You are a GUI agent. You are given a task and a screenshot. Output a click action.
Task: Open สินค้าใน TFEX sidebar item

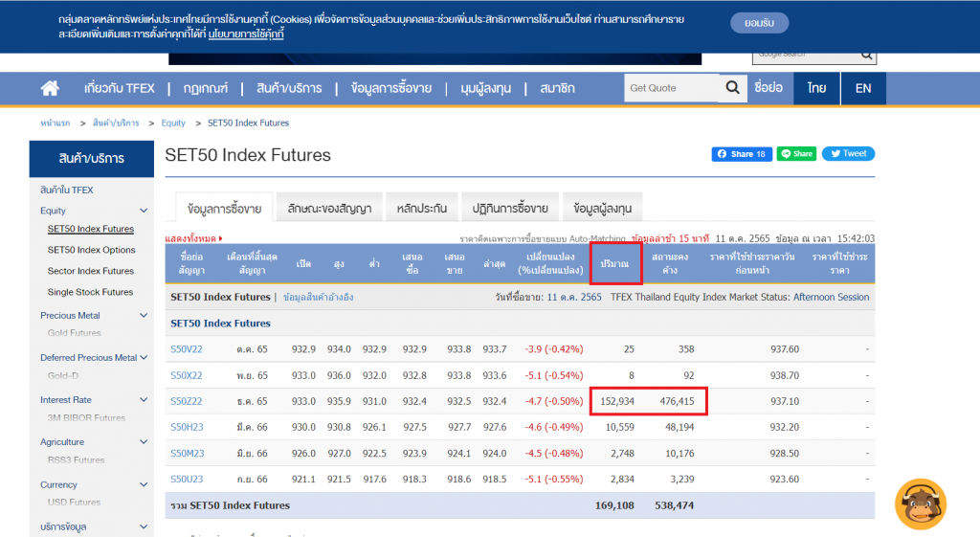pyautogui.click(x=67, y=190)
